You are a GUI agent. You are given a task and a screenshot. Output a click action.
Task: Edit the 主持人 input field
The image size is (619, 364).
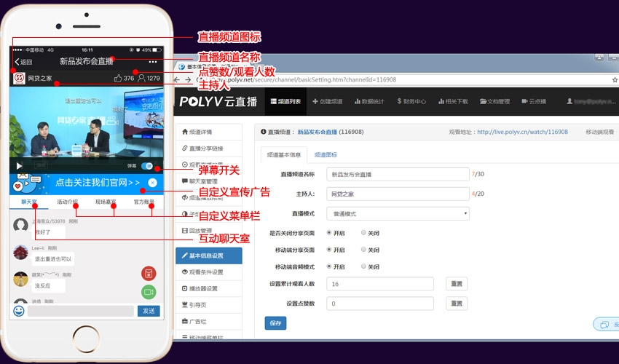(398, 194)
